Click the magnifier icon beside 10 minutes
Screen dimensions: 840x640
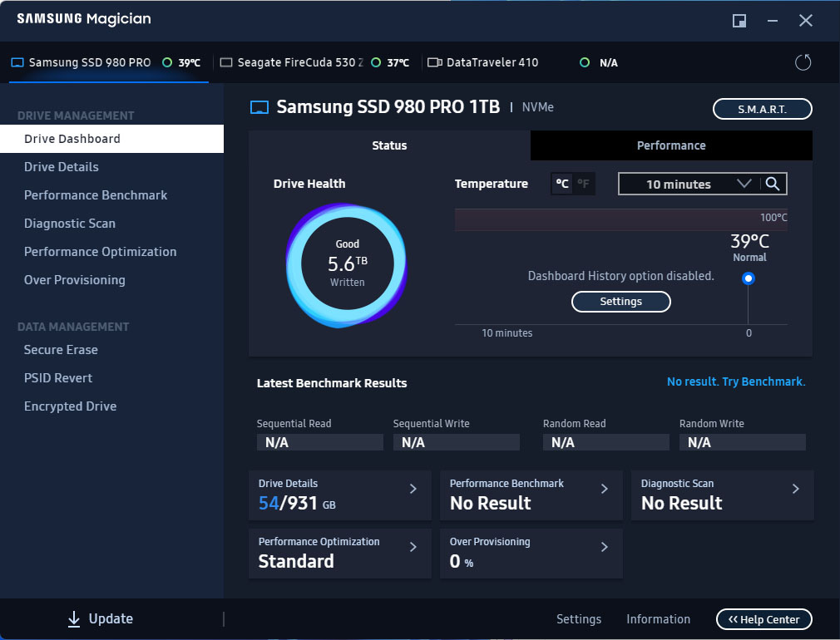click(x=773, y=184)
